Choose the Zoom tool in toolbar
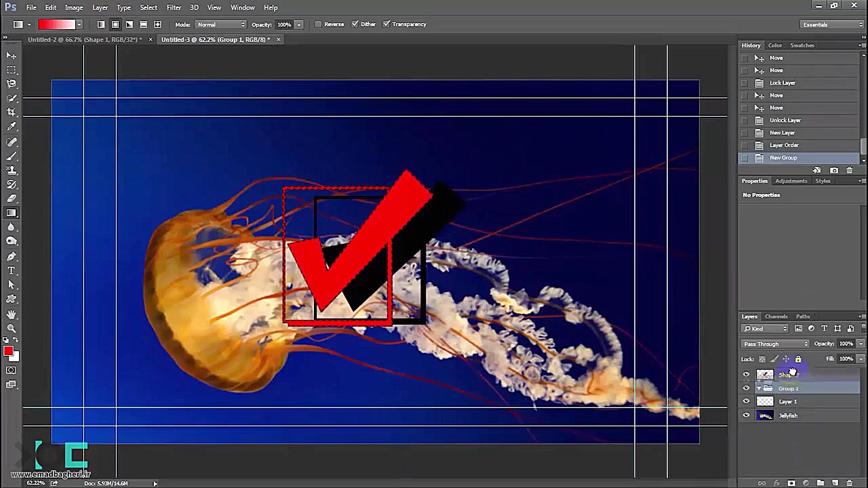Viewport: 868px width, 488px height. [x=12, y=329]
